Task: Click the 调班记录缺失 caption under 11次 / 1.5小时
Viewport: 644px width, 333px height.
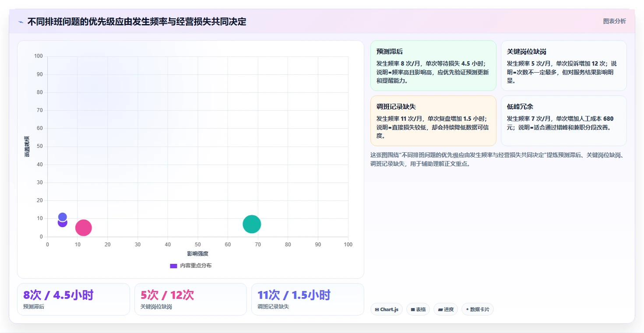Action: click(273, 307)
